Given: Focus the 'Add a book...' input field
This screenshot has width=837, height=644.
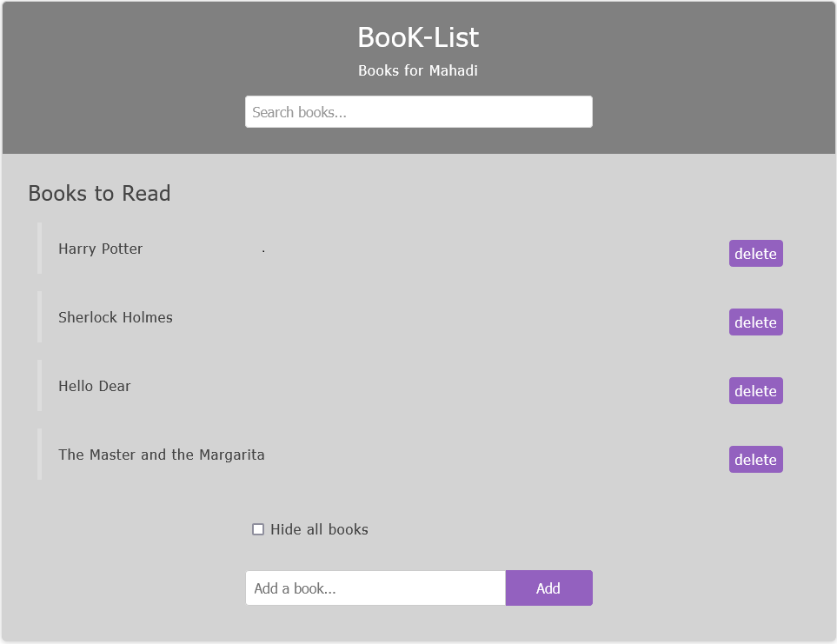Looking at the screenshot, I should tap(375, 588).
